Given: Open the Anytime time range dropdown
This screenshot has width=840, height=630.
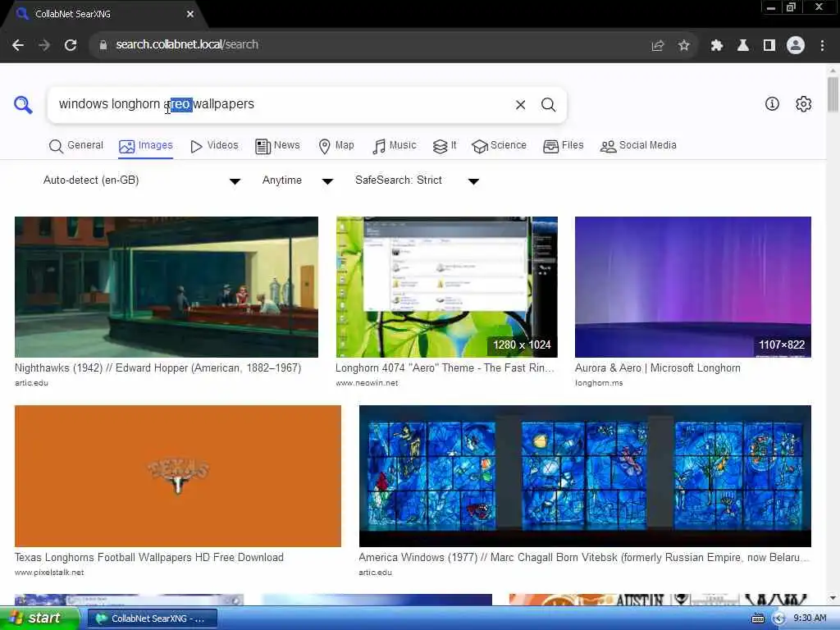Looking at the screenshot, I should click(298, 180).
